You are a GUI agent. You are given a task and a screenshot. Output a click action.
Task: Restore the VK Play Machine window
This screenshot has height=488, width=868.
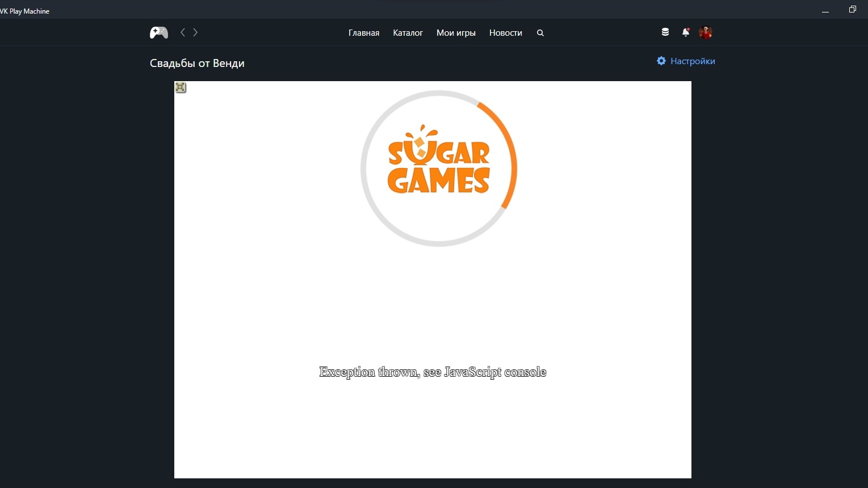pyautogui.click(x=853, y=9)
